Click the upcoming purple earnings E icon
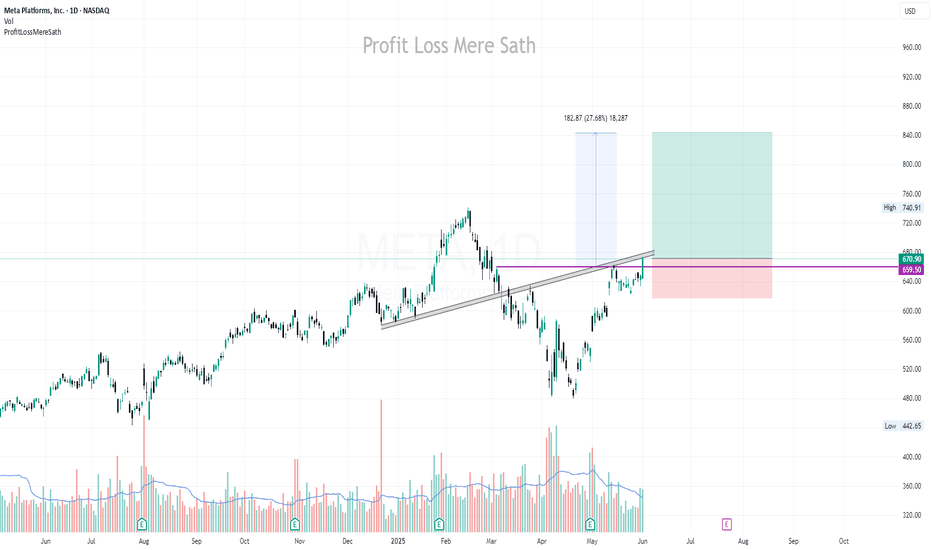This screenshot has height=550, width=932. coord(726,524)
